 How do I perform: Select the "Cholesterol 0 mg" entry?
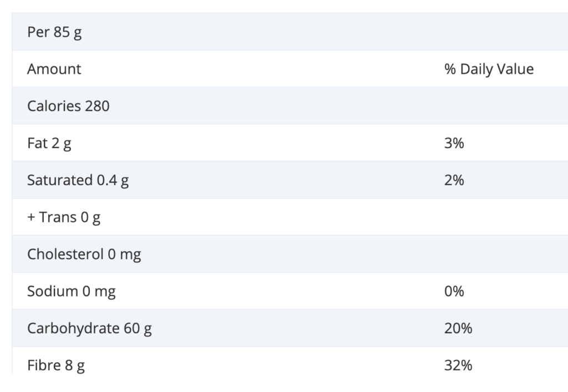[84, 254]
